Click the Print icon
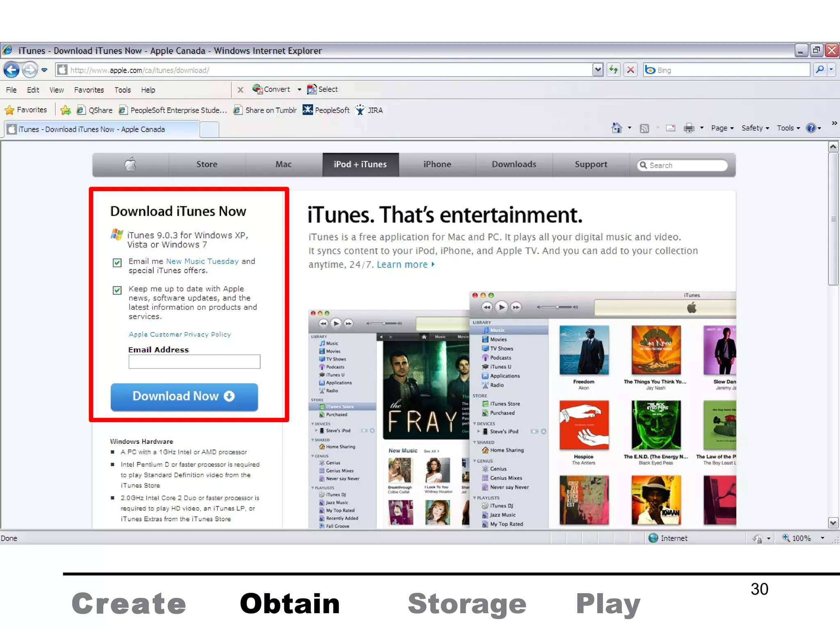 [689, 128]
